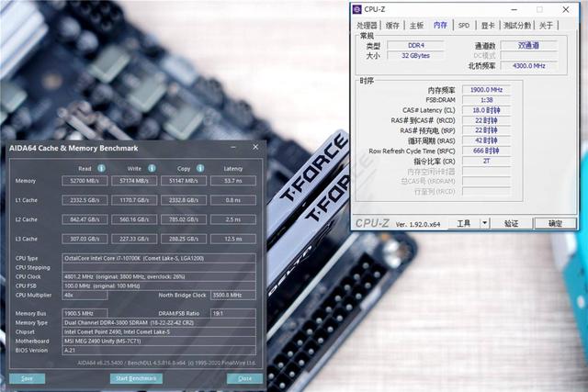Image resolution: width=588 pixels, height=392 pixels.
Task: Click the Save button in AIDA64
Action: (27, 378)
